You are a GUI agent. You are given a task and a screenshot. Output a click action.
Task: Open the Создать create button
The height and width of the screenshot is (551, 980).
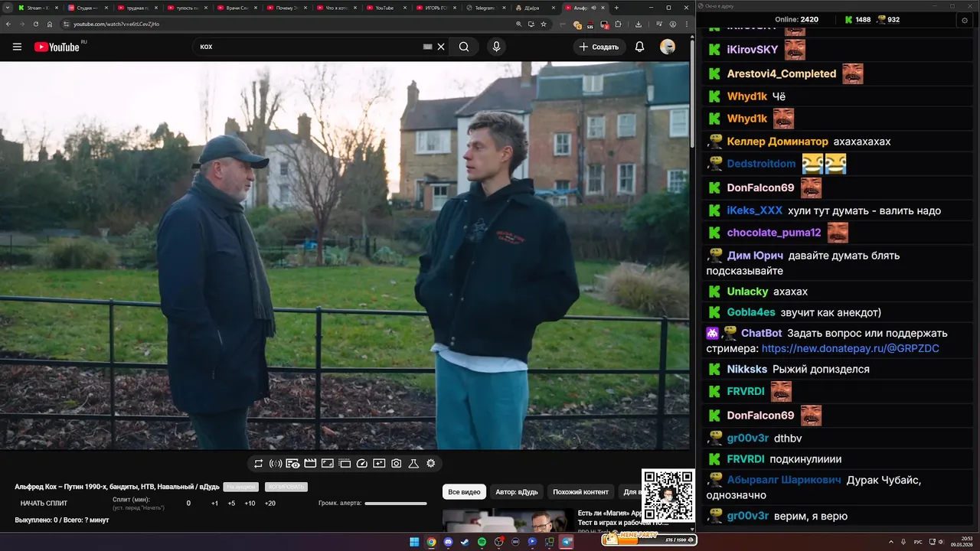pos(599,47)
